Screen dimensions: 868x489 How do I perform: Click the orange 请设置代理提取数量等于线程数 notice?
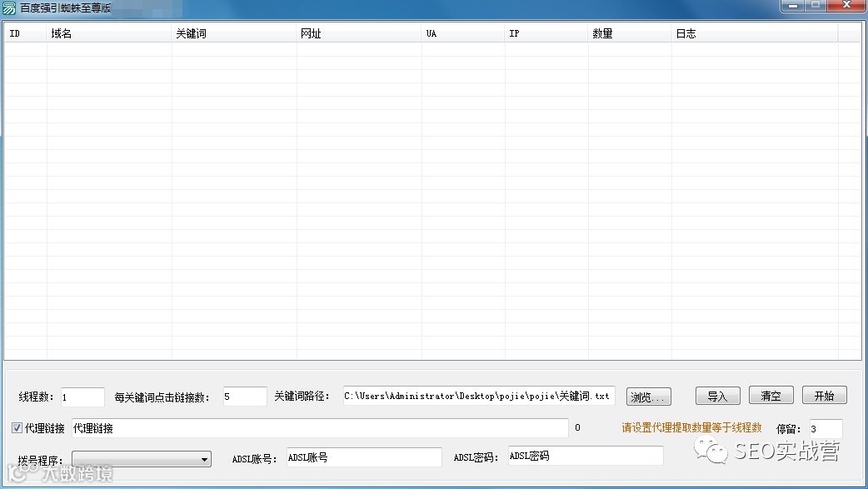click(691, 427)
